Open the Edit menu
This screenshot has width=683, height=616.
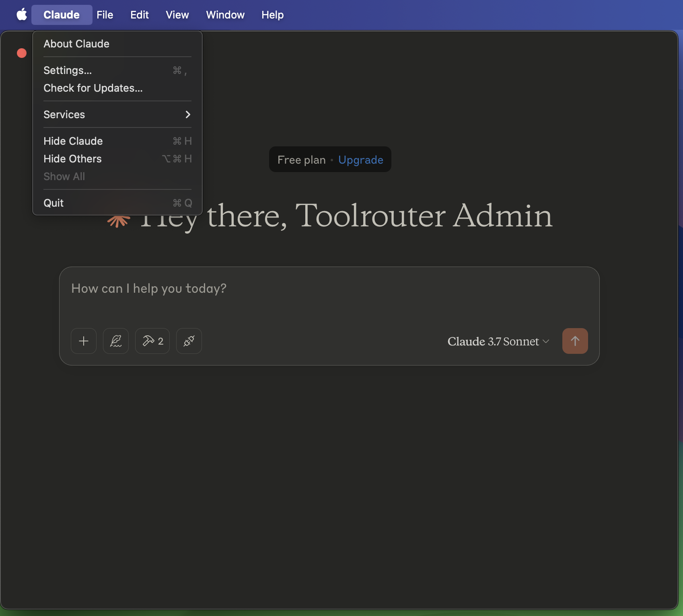pos(140,15)
